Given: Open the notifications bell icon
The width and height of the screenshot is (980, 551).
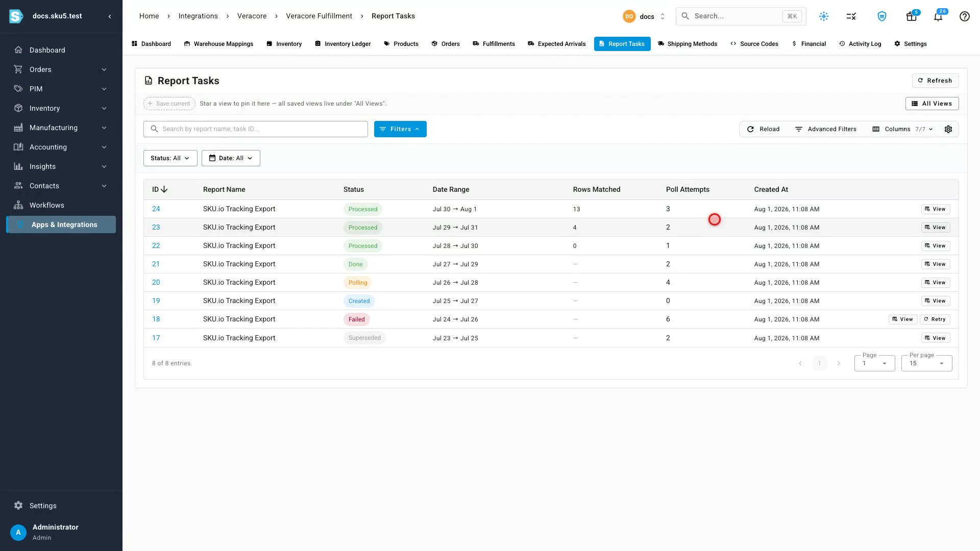Looking at the screenshot, I should click(938, 16).
